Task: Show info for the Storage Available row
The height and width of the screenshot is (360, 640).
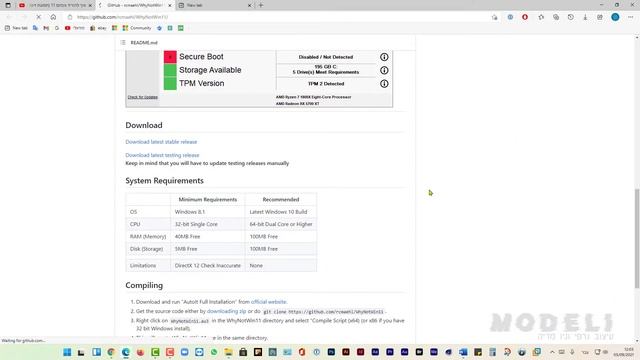Action: click(384, 70)
